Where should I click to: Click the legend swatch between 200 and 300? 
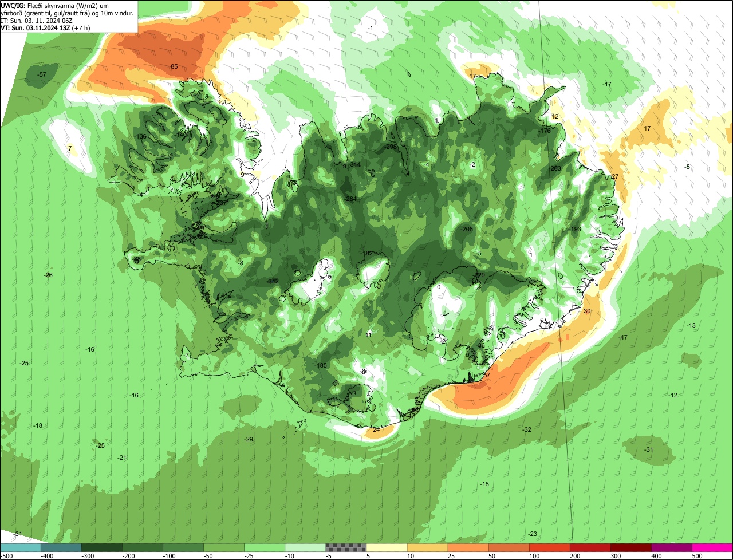pyautogui.click(x=589, y=547)
